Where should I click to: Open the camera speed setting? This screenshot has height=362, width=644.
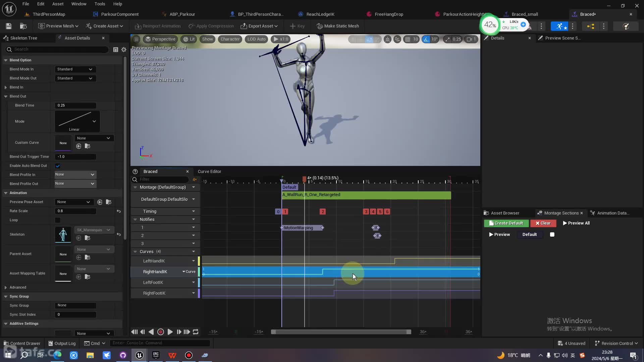tap(471, 39)
